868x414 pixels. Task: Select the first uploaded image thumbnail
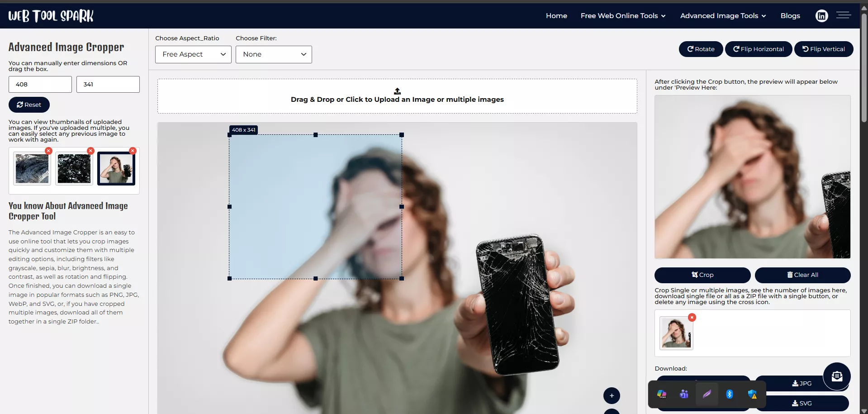32,168
